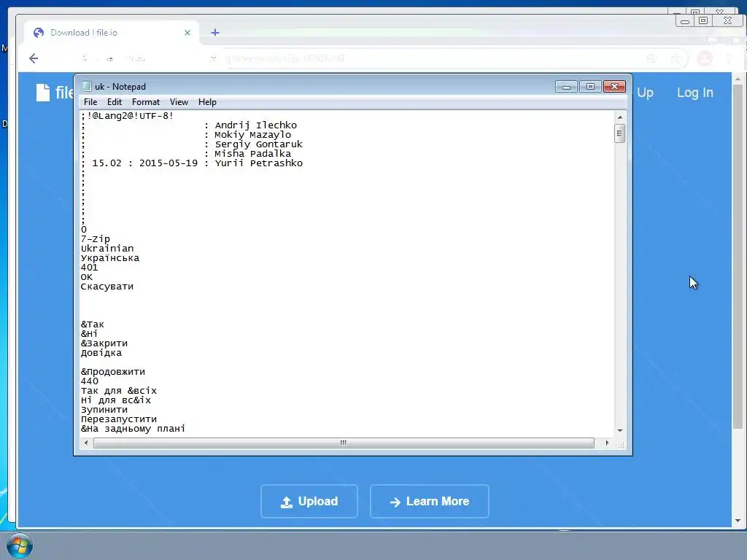The width and height of the screenshot is (747, 560).
Task: Click the Upload button on file.io
Action: [x=309, y=502]
